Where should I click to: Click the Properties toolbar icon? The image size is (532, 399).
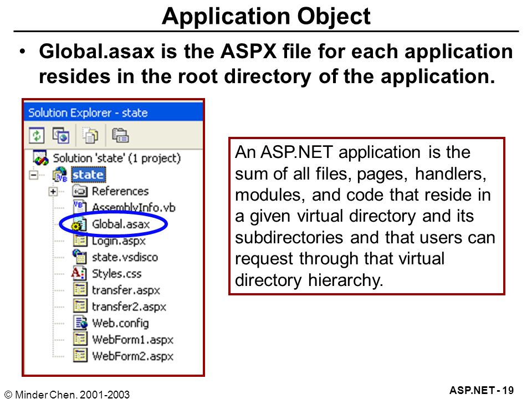pos(120,135)
